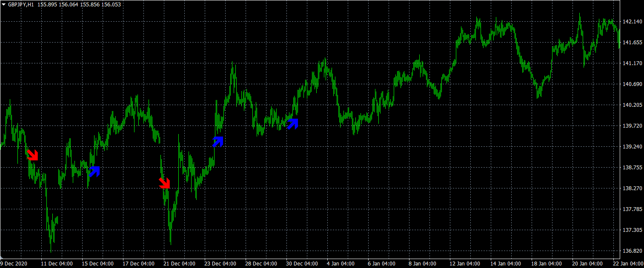Click the 142.140 price axis label
This screenshot has width=644, height=268.
pyautogui.click(x=632, y=22)
